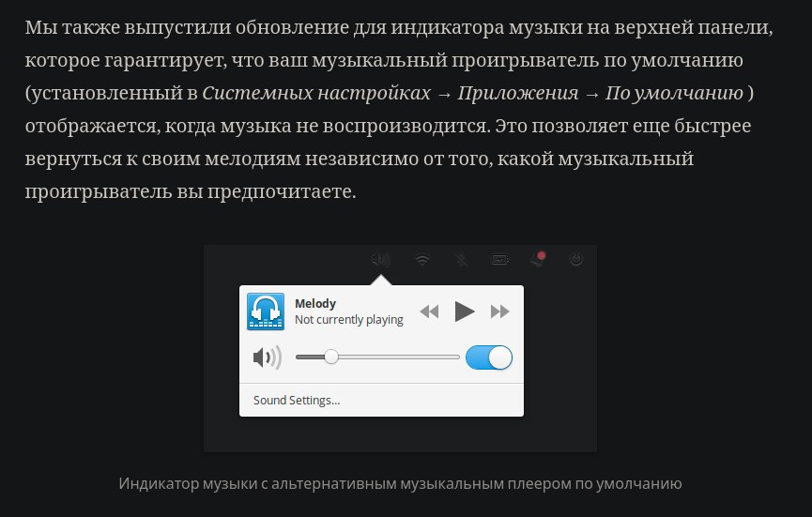Turn off the blue volume mute switch
Image resolution: width=812 pixels, height=517 pixels.
pyautogui.click(x=489, y=357)
